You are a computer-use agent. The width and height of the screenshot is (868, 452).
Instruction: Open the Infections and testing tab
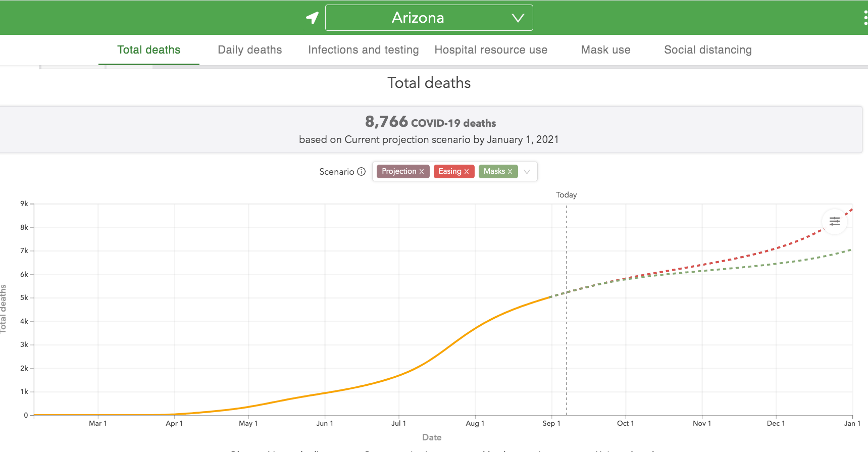pyautogui.click(x=363, y=50)
